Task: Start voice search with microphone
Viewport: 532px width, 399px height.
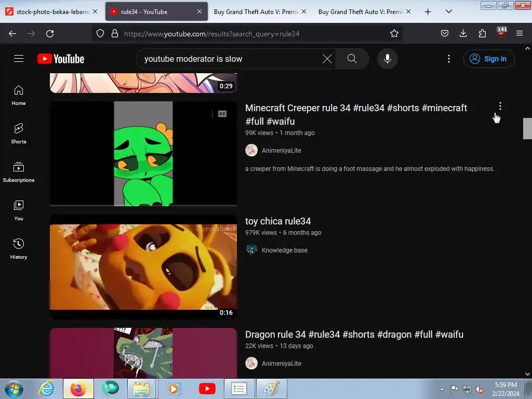Action: (387, 59)
